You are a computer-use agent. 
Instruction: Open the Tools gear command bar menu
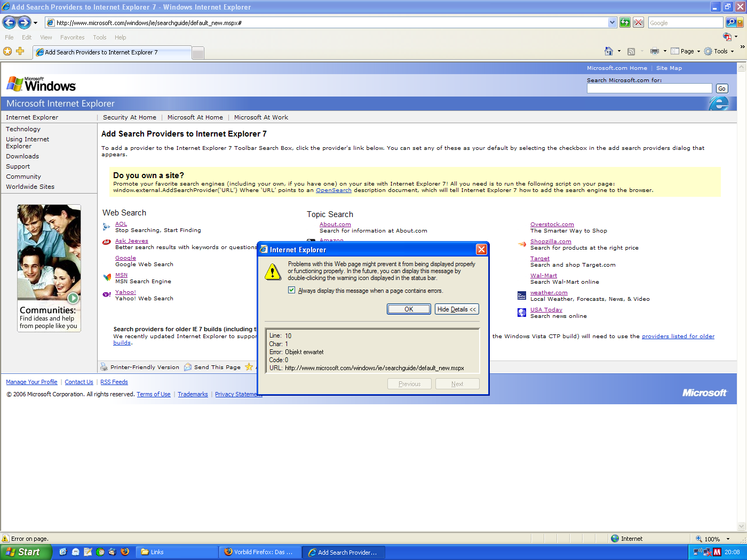click(719, 51)
